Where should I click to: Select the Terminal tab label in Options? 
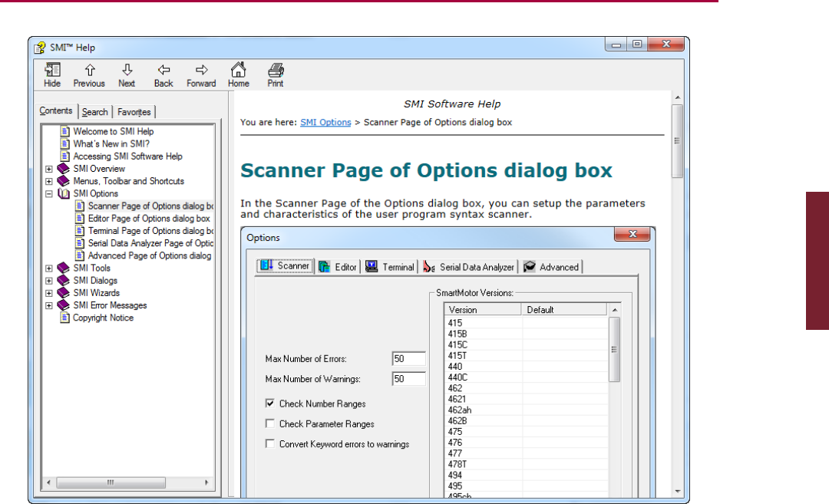(x=398, y=267)
